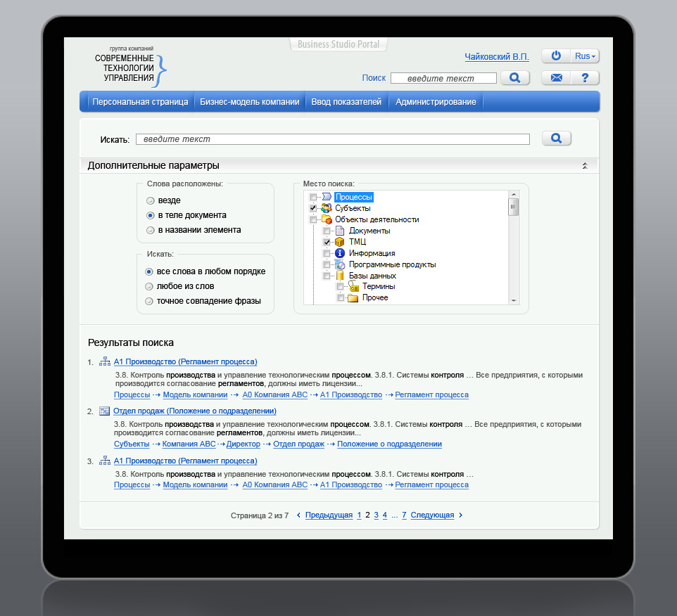Viewport: 677px width, 616px height.
Task: Check the Прочее checkbox
Action: (x=340, y=297)
